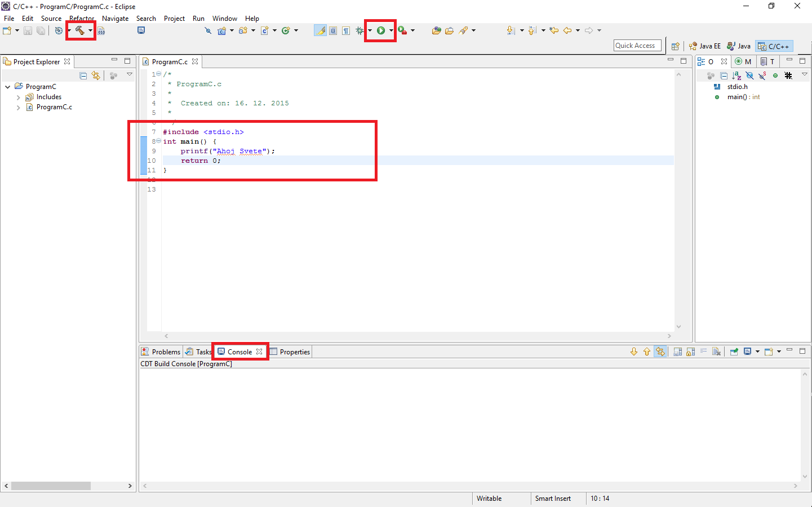This screenshot has height=507, width=812.
Task: Run the program using the green Run icon
Action: 380,30
